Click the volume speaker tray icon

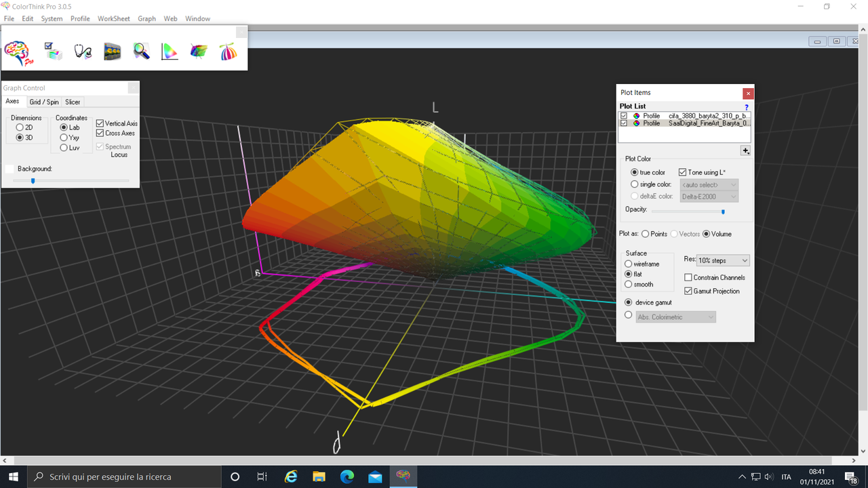pos(768,477)
